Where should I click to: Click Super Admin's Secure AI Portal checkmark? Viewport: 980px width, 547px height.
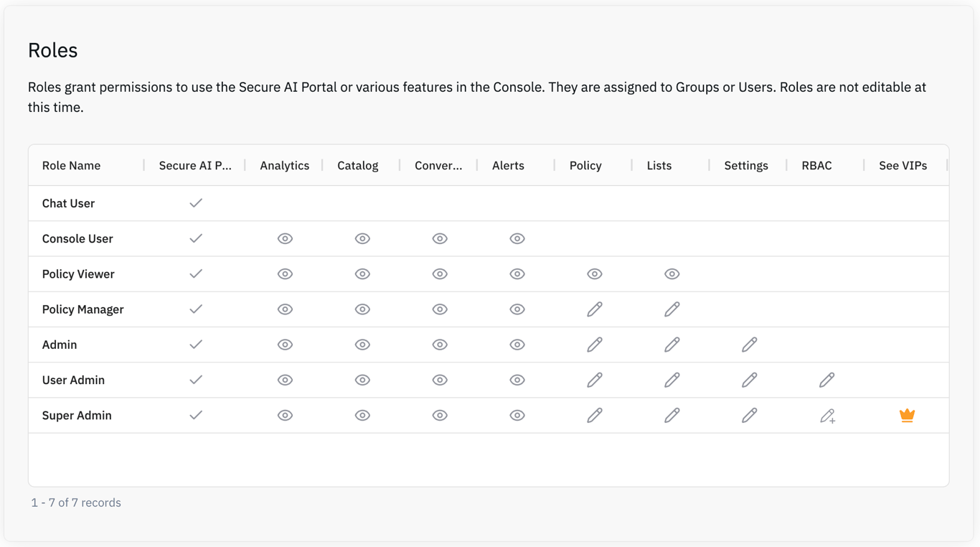(196, 415)
